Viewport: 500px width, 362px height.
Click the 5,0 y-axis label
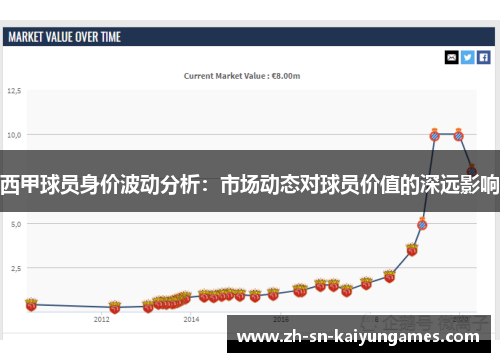click(16, 224)
